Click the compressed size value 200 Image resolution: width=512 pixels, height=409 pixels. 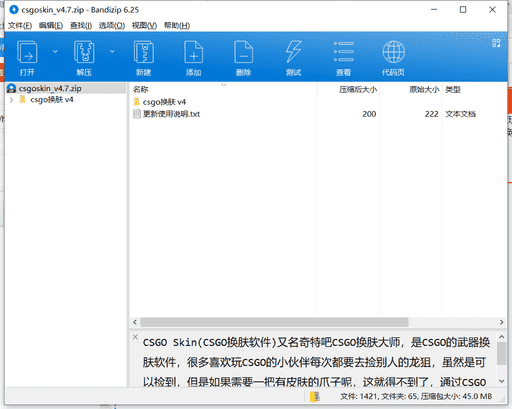[x=369, y=114]
